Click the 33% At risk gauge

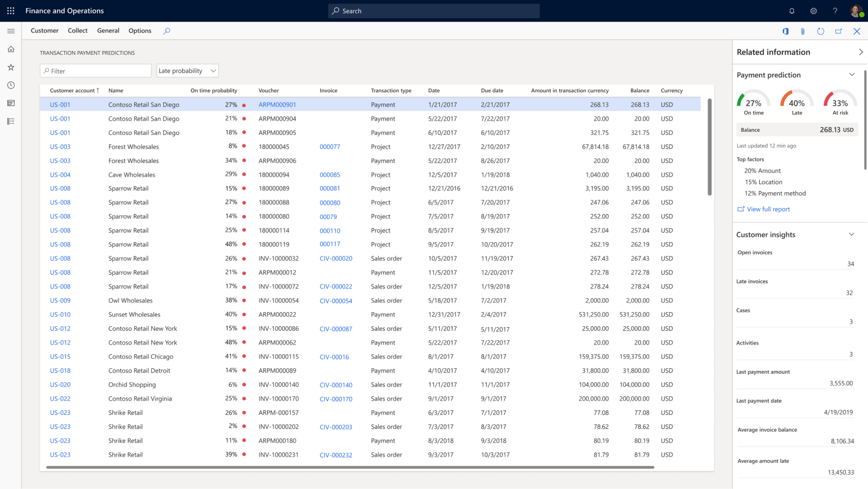pos(840,102)
